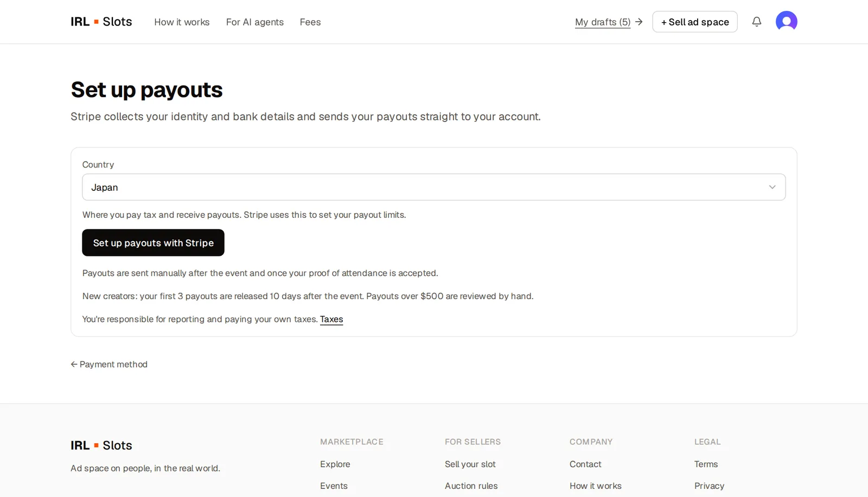Click 'Ad space on people' tagline
The width and height of the screenshot is (868, 497).
pyautogui.click(x=145, y=468)
